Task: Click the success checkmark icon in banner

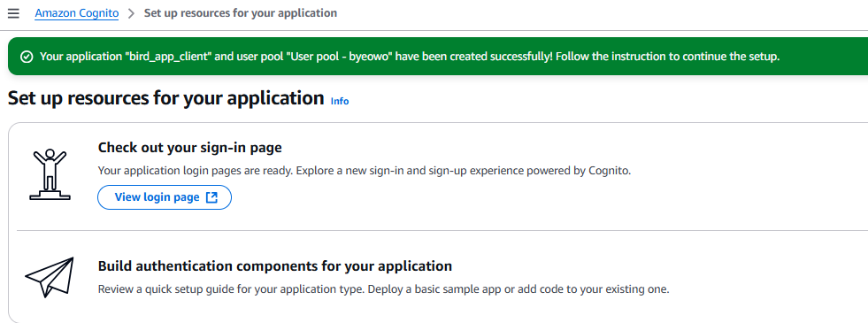Action: (x=26, y=57)
